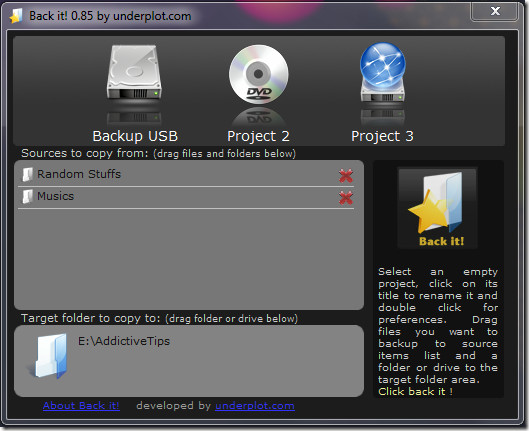This screenshot has width=529, height=431.
Task: Click the folder icon beside Musics
Action: click(x=27, y=197)
